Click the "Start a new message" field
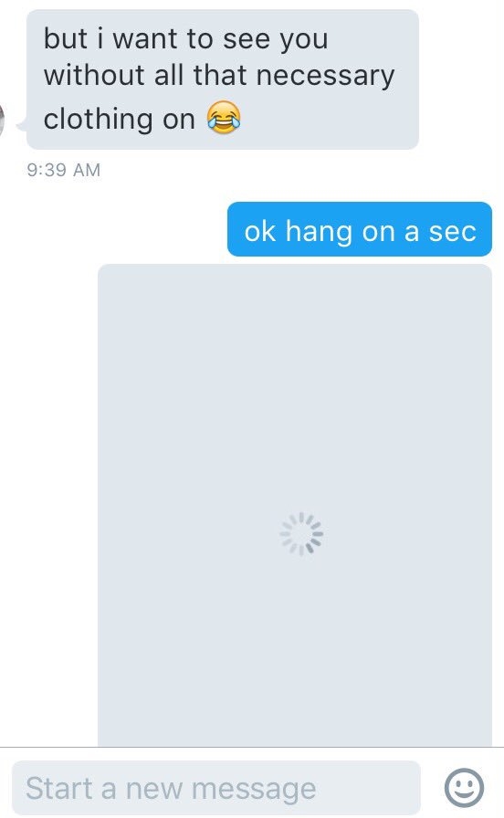The width and height of the screenshot is (504, 818). (x=216, y=788)
